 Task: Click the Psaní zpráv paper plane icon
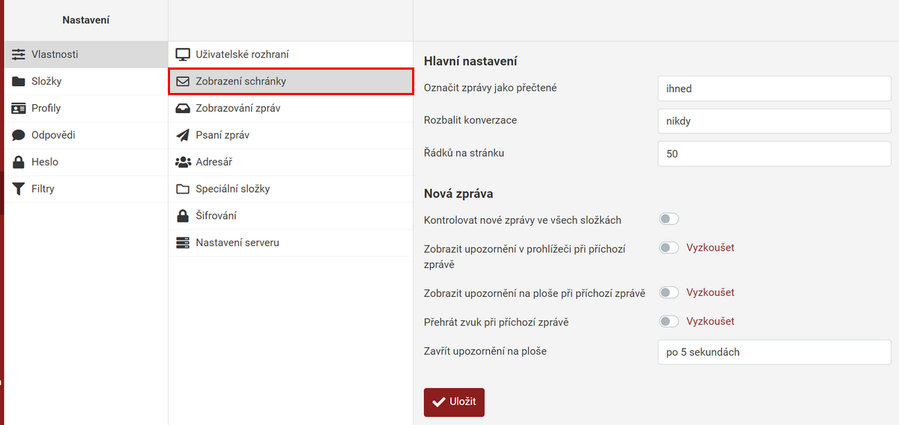pos(182,135)
